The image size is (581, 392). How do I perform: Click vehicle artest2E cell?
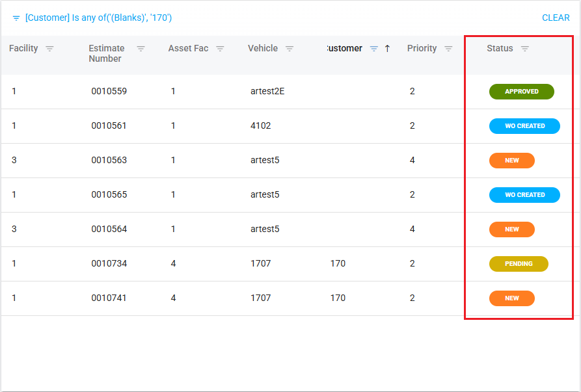tap(267, 92)
